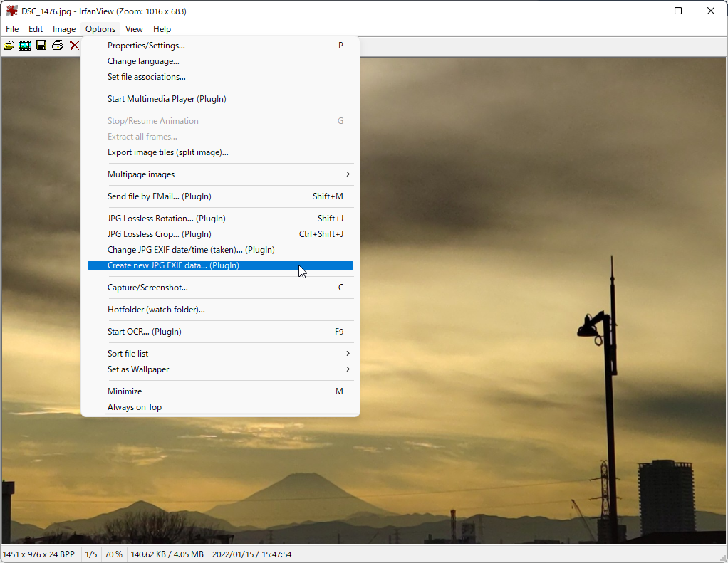The width and height of the screenshot is (728, 563).
Task: Choose Hotfolder (watch folder)... entry
Action: pyautogui.click(x=221, y=310)
